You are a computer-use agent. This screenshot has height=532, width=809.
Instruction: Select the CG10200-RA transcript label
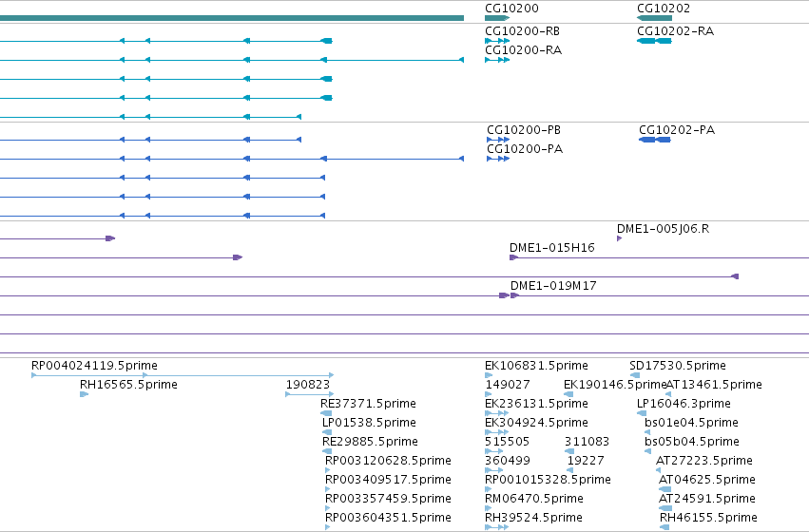pyautogui.click(x=523, y=50)
